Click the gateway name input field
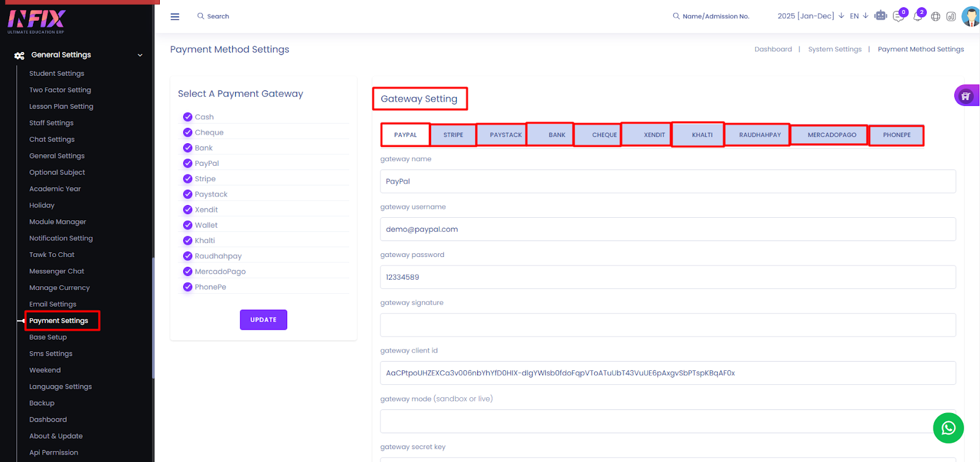This screenshot has height=462, width=980. click(x=668, y=181)
